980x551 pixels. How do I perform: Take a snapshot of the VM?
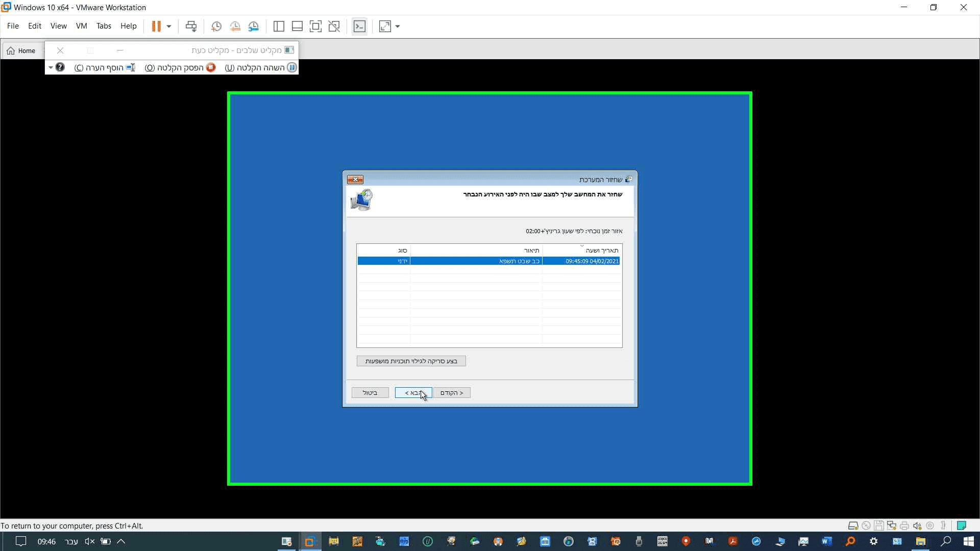tap(216, 26)
